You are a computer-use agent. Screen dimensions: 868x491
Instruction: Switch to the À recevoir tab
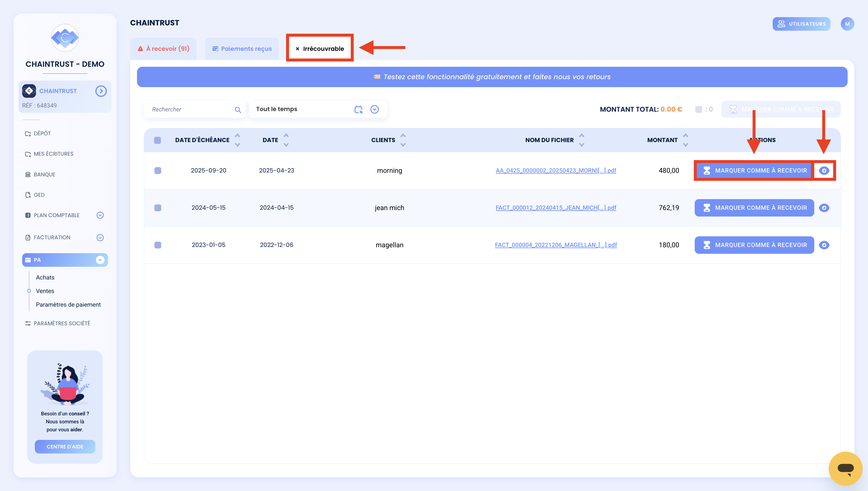[164, 48]
